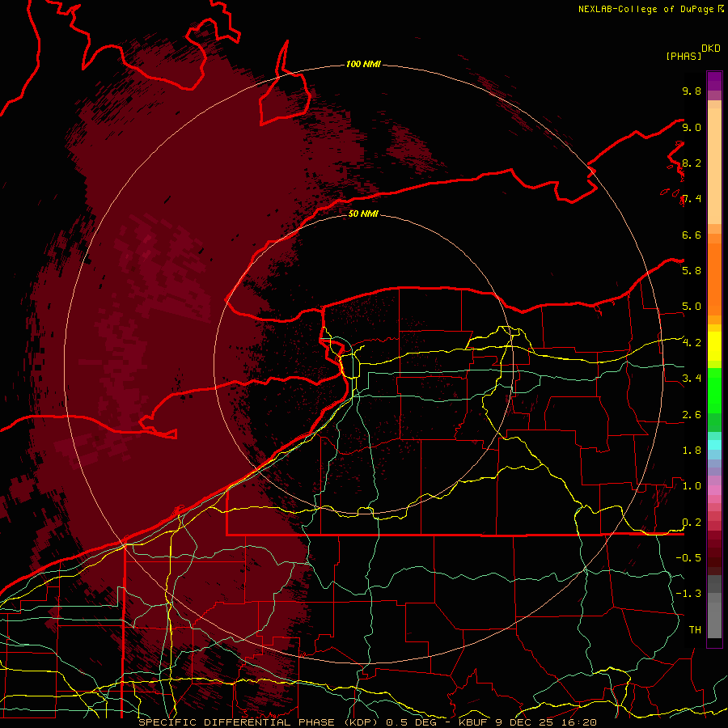Click the 50 NMI range ring label
This screenshot has height=728, width=728.
click(363, 214)
